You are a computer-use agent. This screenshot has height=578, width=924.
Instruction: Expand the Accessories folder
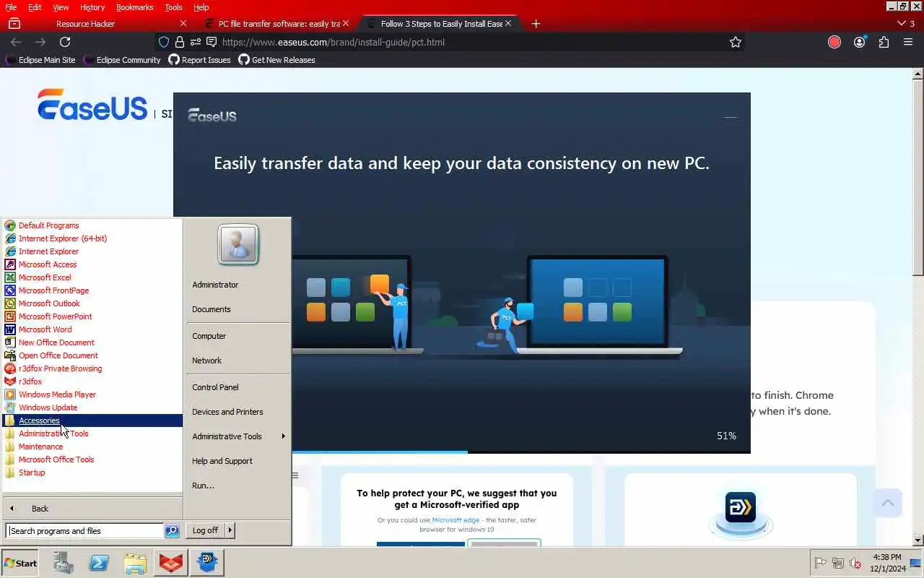point(92,420)
